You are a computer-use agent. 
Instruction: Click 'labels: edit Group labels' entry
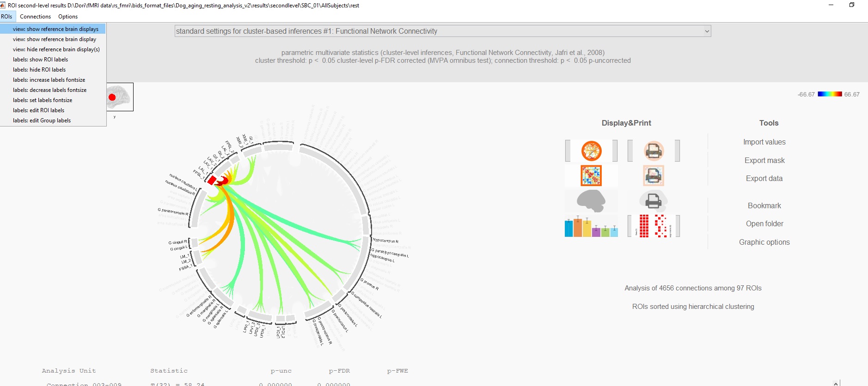point(42,121)
